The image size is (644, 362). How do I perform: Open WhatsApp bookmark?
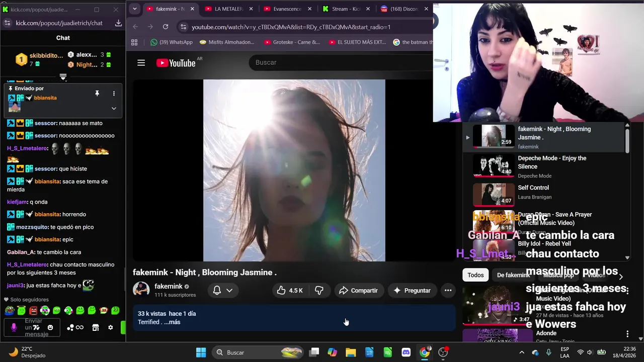pos(172,42)
